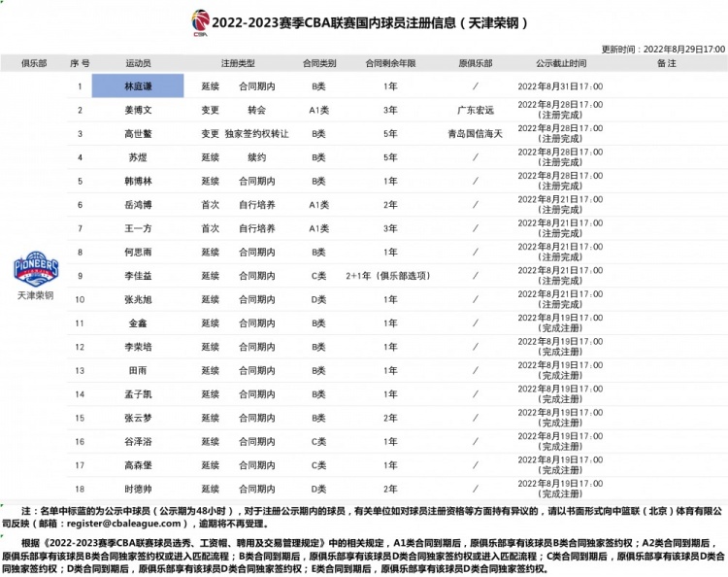Click 首次 in 王一方's row

coord(211,228)
